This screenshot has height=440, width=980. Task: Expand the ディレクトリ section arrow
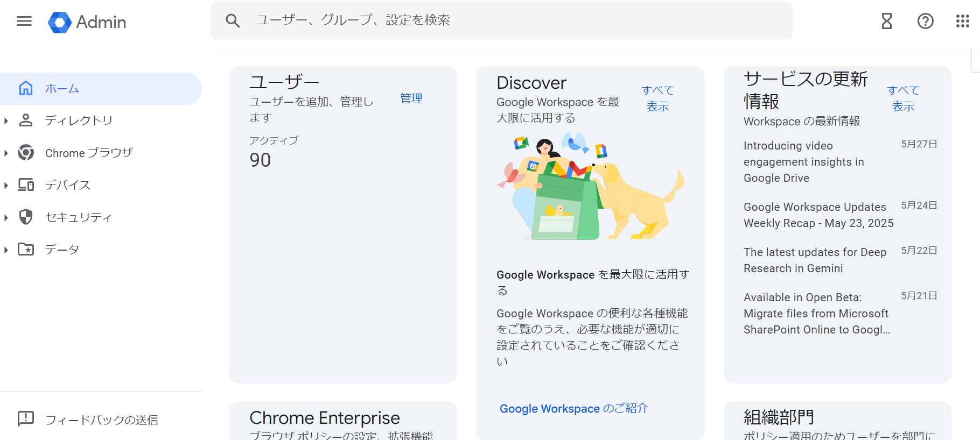(x=6, y=120)
